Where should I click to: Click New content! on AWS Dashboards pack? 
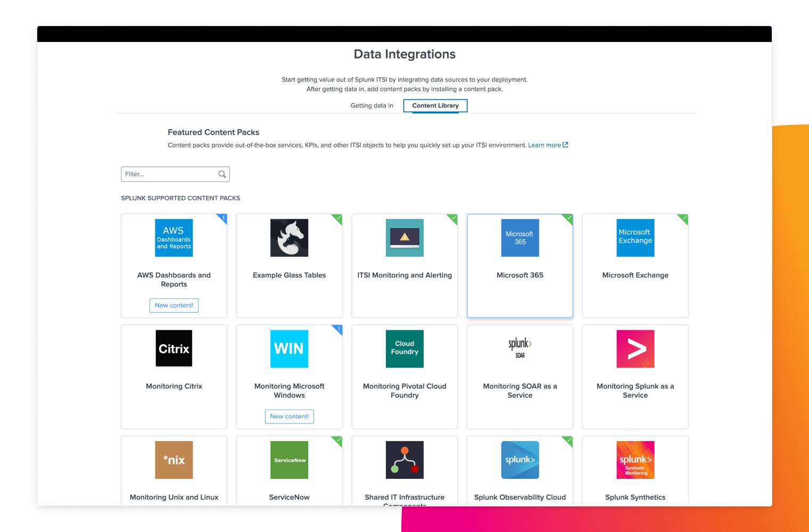pos(174,305)
